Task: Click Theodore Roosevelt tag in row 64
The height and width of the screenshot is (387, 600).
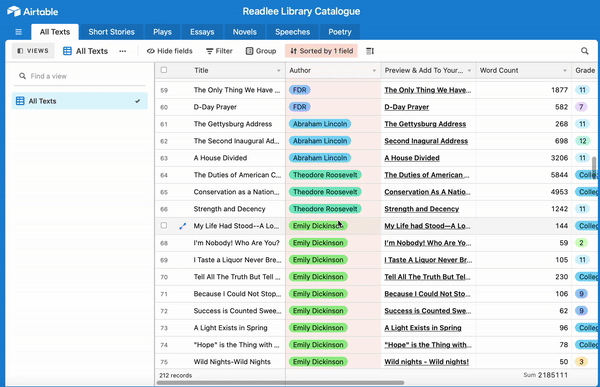Action: [x=325, y=175]
